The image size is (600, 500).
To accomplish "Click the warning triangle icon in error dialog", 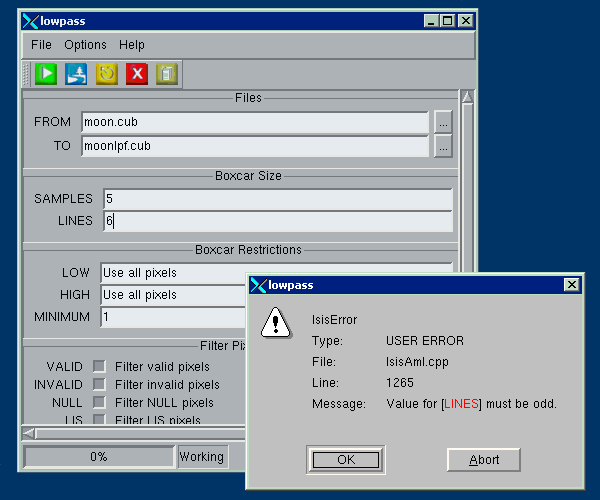I will (x=275, y=322).
